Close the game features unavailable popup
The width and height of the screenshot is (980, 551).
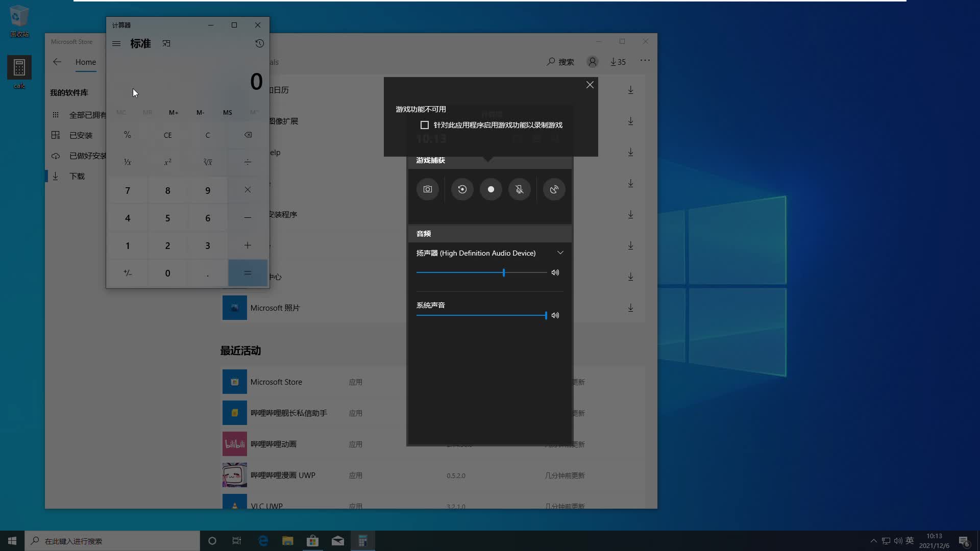590,85
